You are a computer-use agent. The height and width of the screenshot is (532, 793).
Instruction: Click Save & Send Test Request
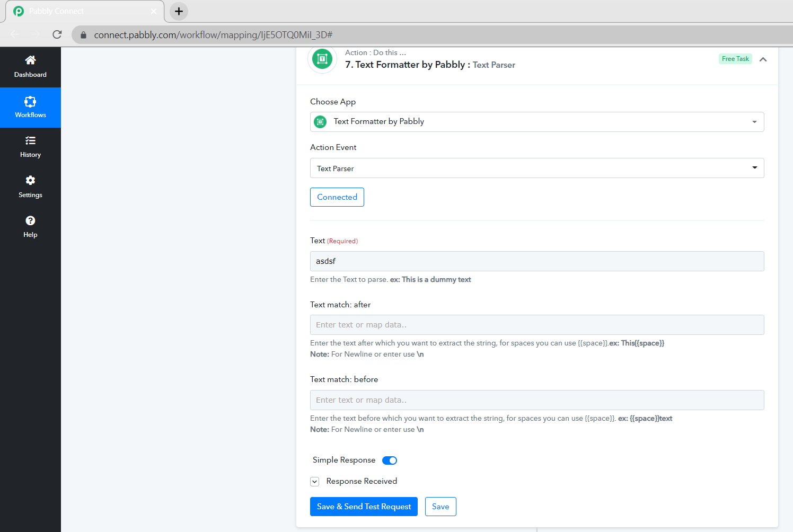[x=364, y=507]
